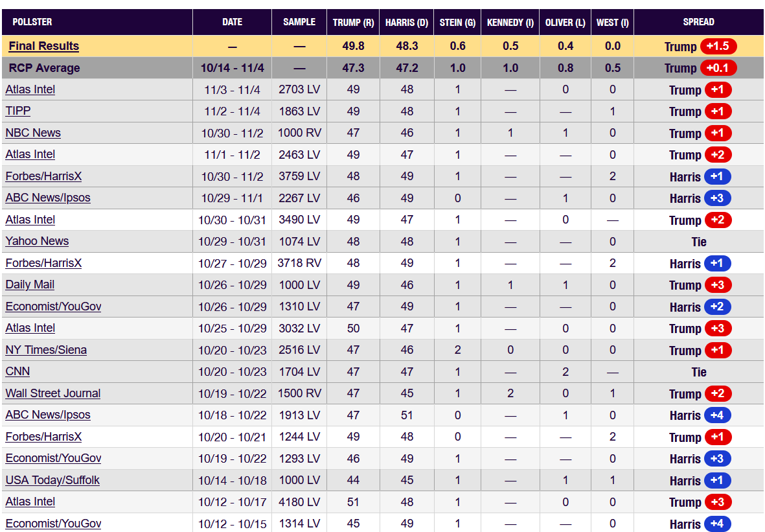Viewport: 765px width, 532px height.
Task: Open the Yahoo News poll link
Action: [37, 242]
